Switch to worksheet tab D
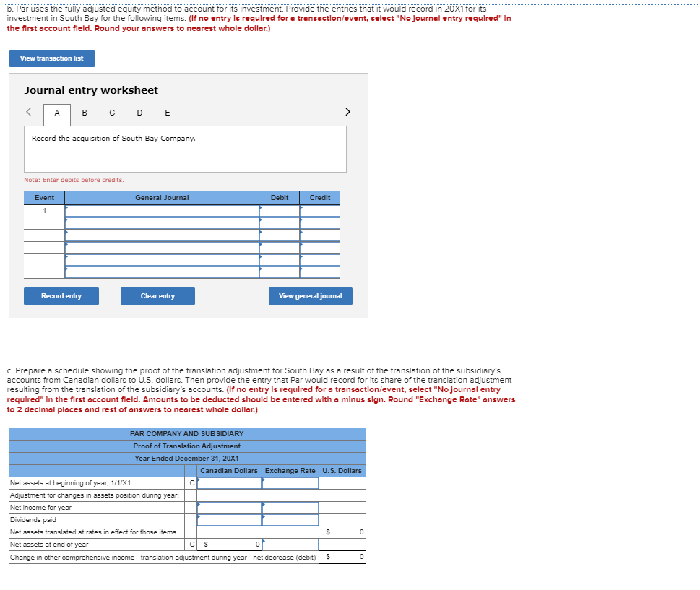Image resolution: width=700 pixels, height=590 pixels. pyautogui.click(x=139, y=113)
